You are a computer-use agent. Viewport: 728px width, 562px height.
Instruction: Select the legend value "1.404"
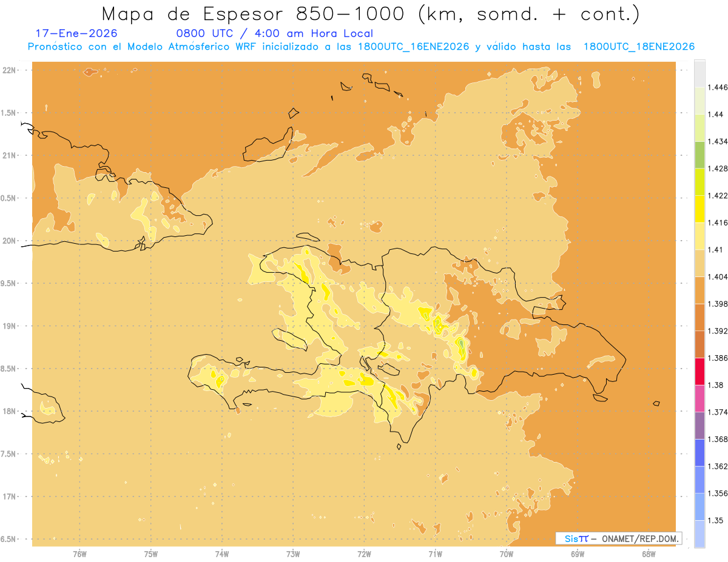[718, 277]
